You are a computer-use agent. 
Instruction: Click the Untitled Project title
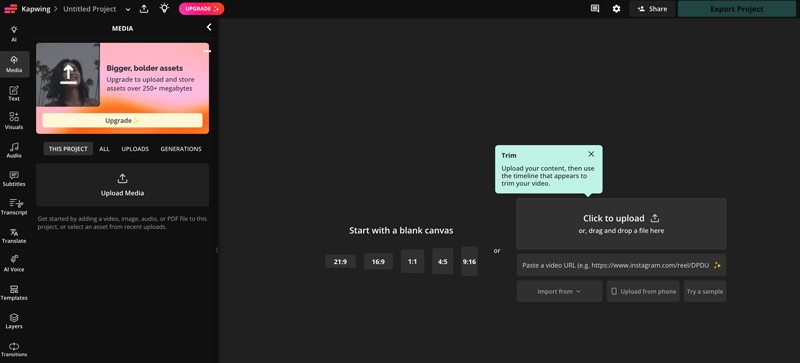(90, 9)
